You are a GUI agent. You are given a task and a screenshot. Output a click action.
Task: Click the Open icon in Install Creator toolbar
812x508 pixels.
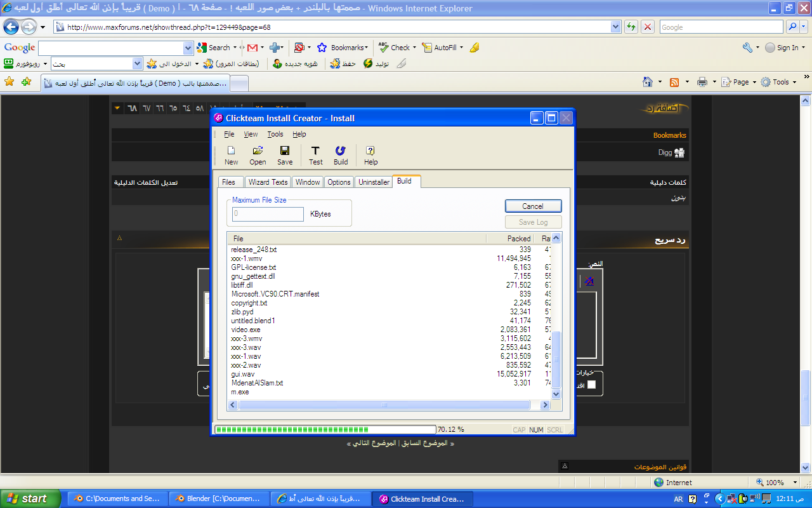(x=258, y=151)
